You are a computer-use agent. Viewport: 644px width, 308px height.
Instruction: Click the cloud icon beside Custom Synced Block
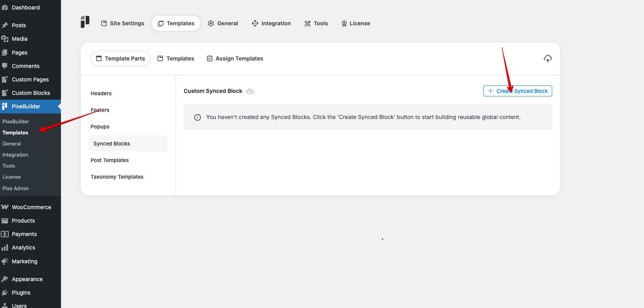(250, 91)
